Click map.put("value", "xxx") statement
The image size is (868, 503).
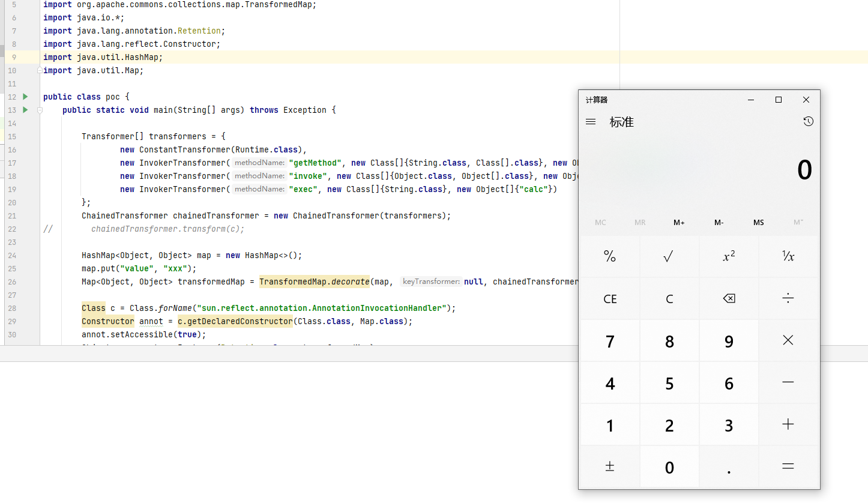139,268
